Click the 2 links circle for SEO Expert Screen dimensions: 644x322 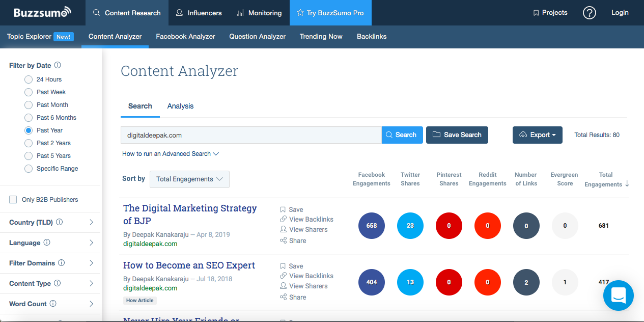click(526, 282)
